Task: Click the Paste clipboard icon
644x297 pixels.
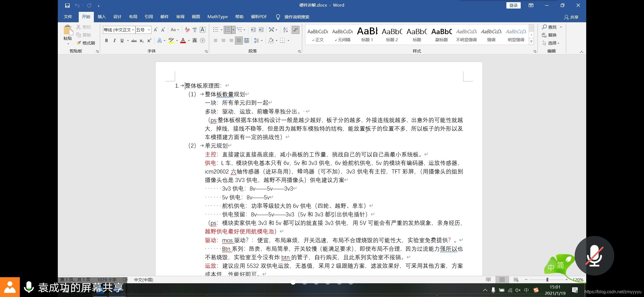Action: 67,30
